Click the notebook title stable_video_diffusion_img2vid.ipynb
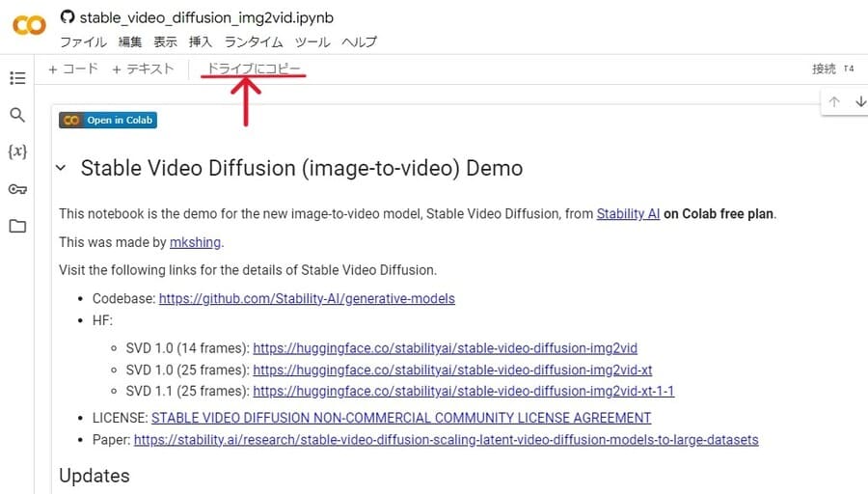The width and height of the screenshot is (868, 494). (x=206, y=17)
